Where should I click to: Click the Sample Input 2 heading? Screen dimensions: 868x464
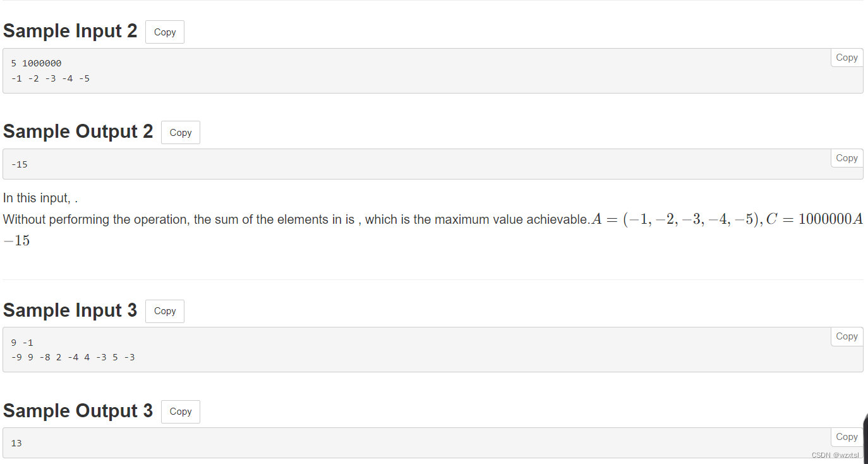pos(70,31)
